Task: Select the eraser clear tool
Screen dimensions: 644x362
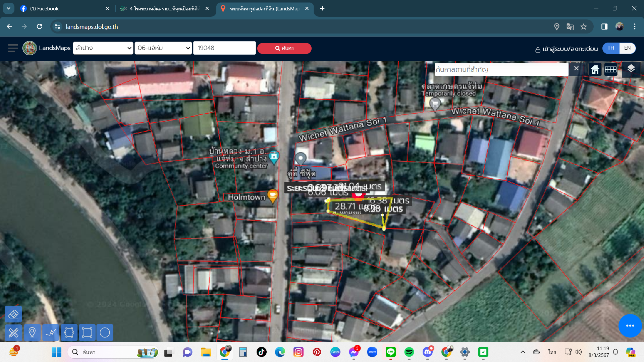Action: click(x=13, y=314)
